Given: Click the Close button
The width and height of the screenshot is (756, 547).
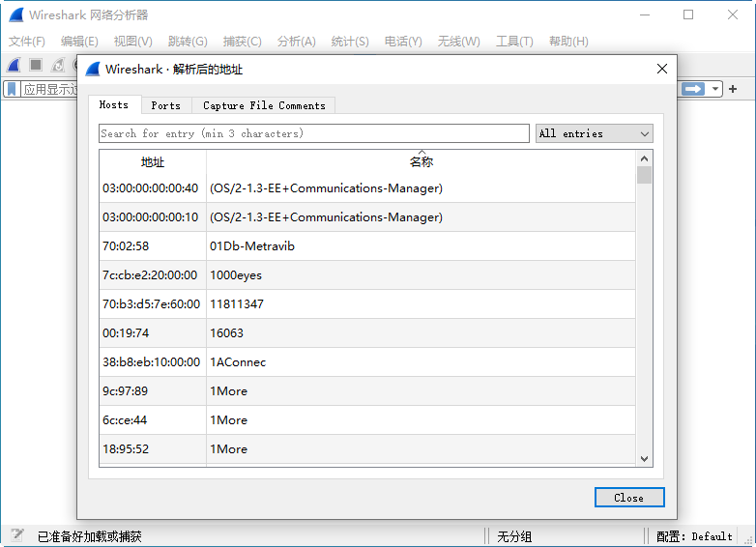Looking at the screenshot, I should tap(629, 498).
